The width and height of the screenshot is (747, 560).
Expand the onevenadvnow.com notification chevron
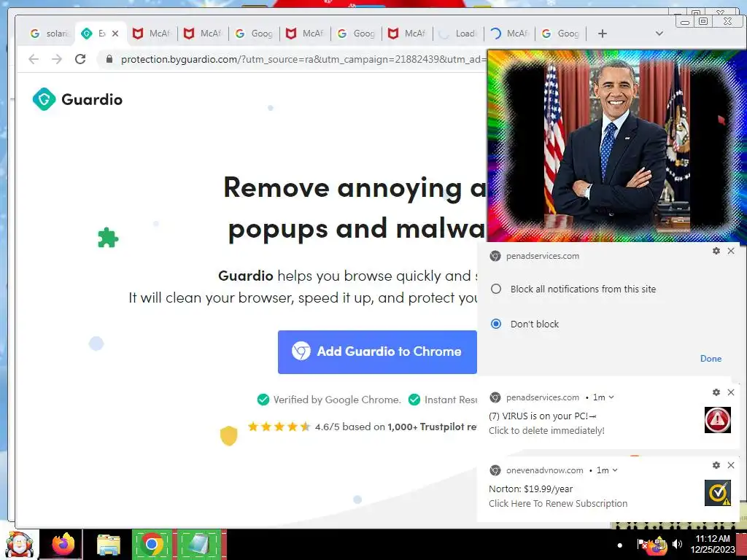615,470
